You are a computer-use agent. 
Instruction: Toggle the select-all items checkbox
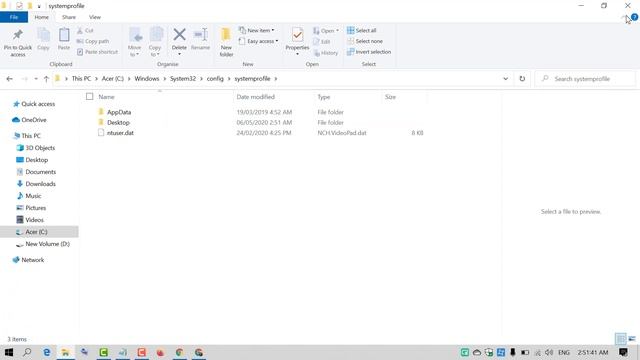(89, 97)
